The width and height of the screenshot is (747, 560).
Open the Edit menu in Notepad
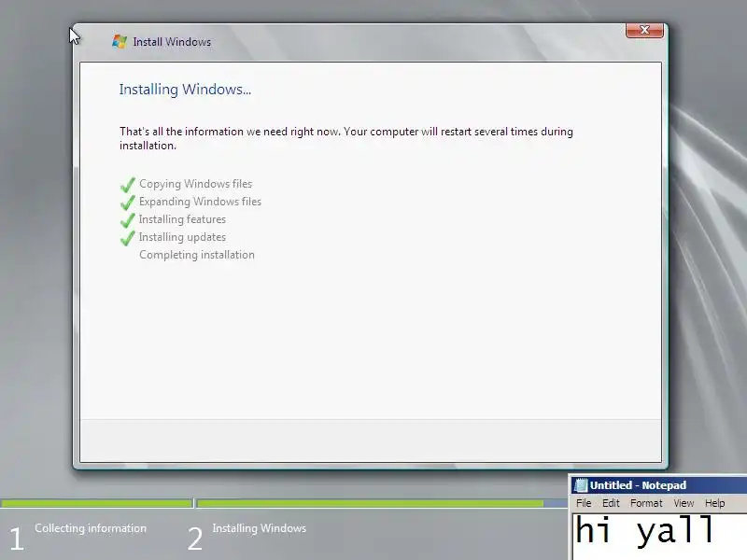click(x=611, y=503)
